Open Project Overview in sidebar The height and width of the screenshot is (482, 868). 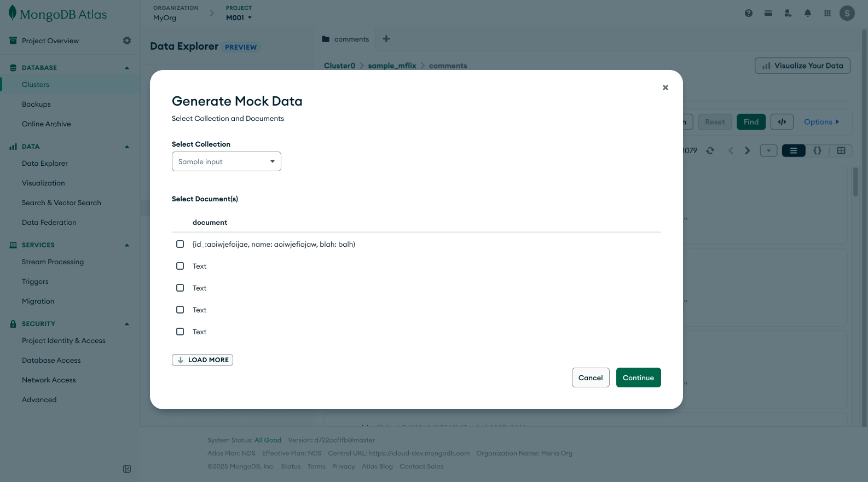point(50,40)
